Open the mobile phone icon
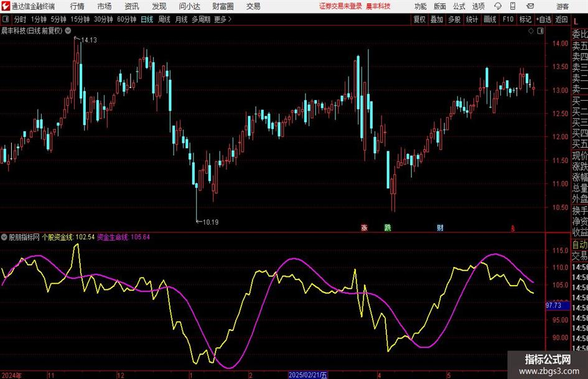588x379 pixels. click(x=513, y=6)
